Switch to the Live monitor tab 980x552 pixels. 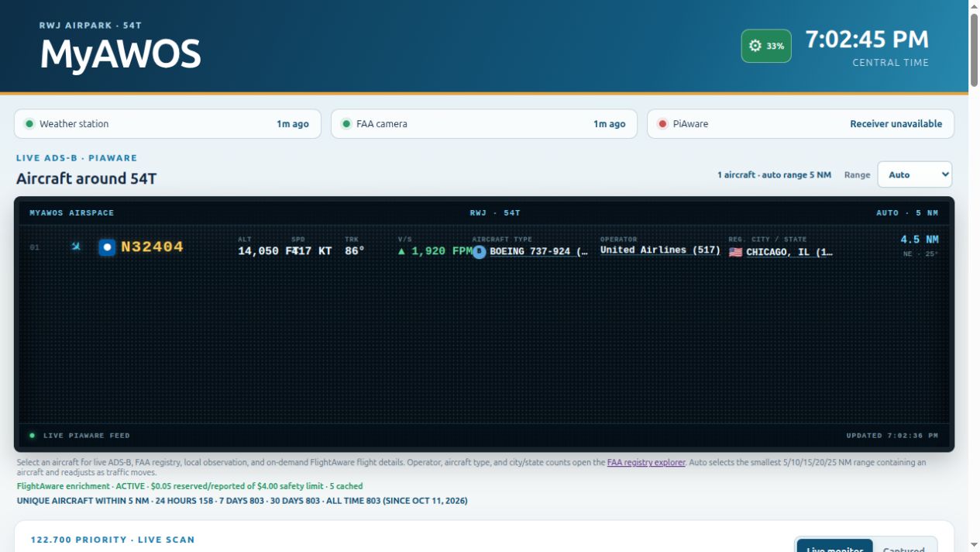pos(834,546)
